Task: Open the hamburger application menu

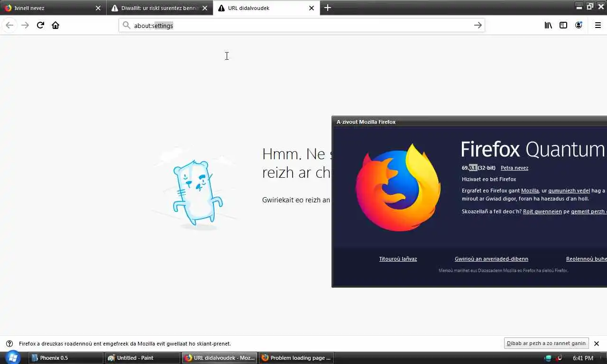Action: (598, 25)
